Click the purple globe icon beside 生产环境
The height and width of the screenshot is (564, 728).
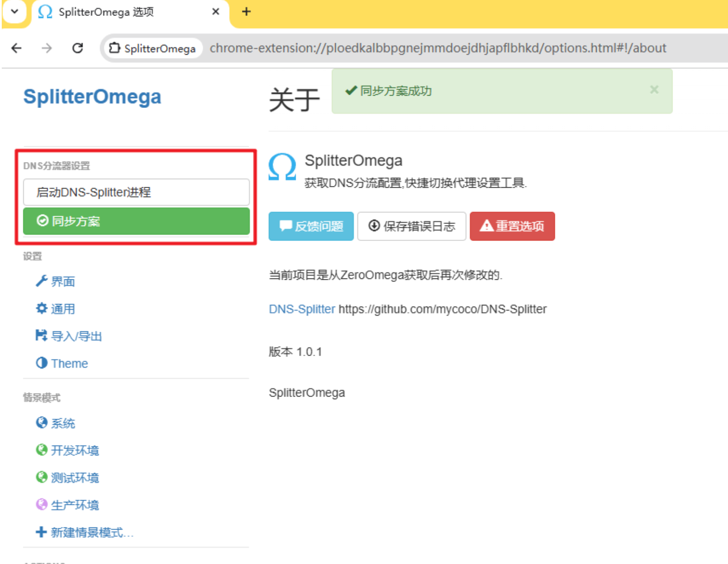[41, 505]
